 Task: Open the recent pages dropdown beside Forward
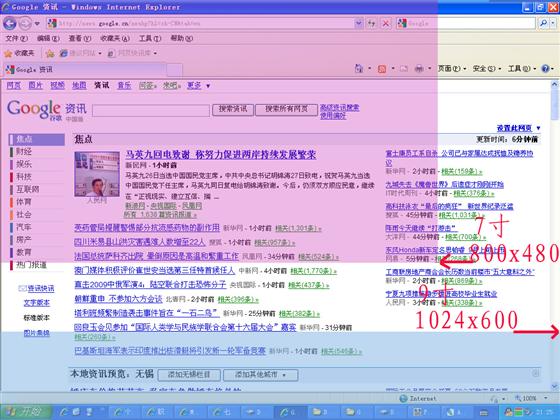pyautogui.click(x=37, y=24)
